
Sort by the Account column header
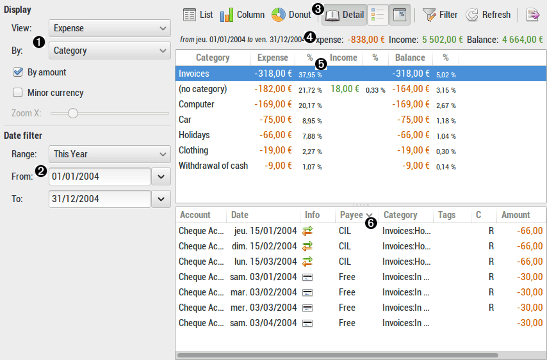coord(201,215)
